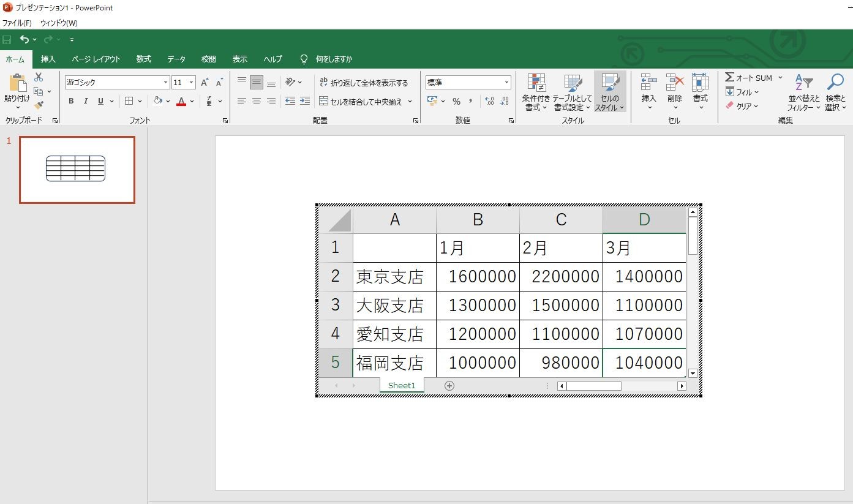This screenshot has height=504, width=853.
Task: Open the 標準 number format dropdown
Action: [506, 82]
